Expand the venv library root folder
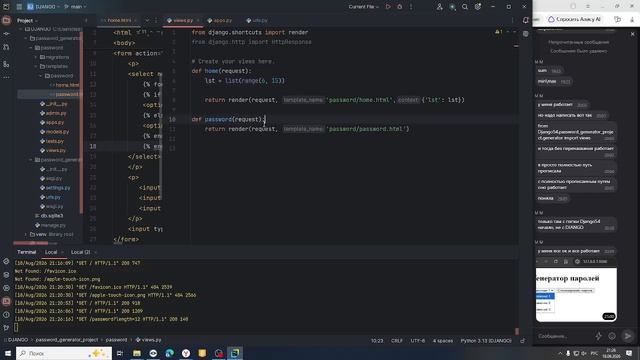The width and height of the screenshot is (640, 360). click(26, 234)
